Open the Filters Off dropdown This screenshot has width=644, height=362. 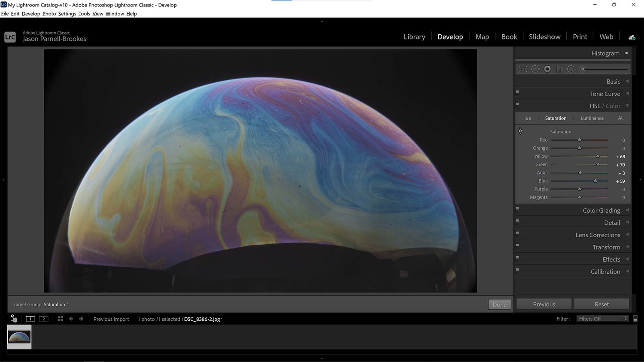coord(602,319)
